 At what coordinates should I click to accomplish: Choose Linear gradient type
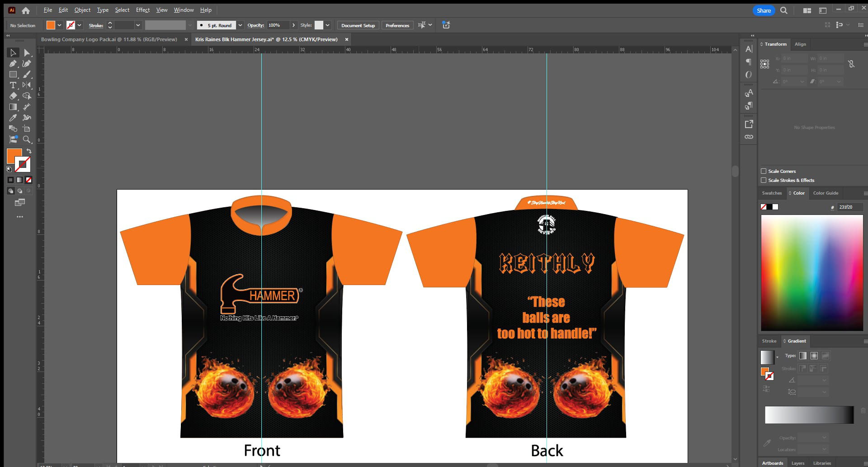point(803,356)
